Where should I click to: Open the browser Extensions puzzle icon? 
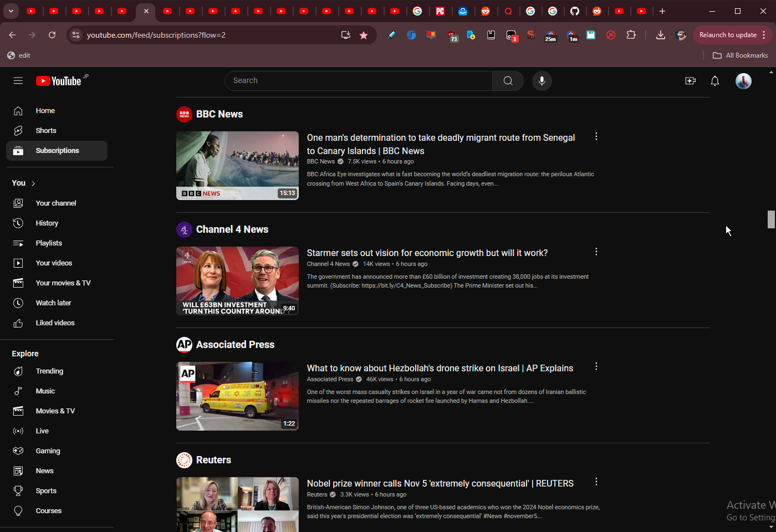[x=631, y=35]
